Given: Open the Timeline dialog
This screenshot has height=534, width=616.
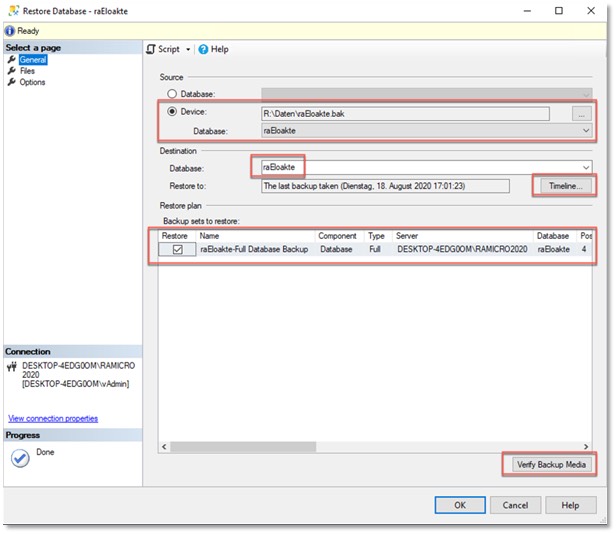Looking at the screenshot, I should [x=565, y=186].
